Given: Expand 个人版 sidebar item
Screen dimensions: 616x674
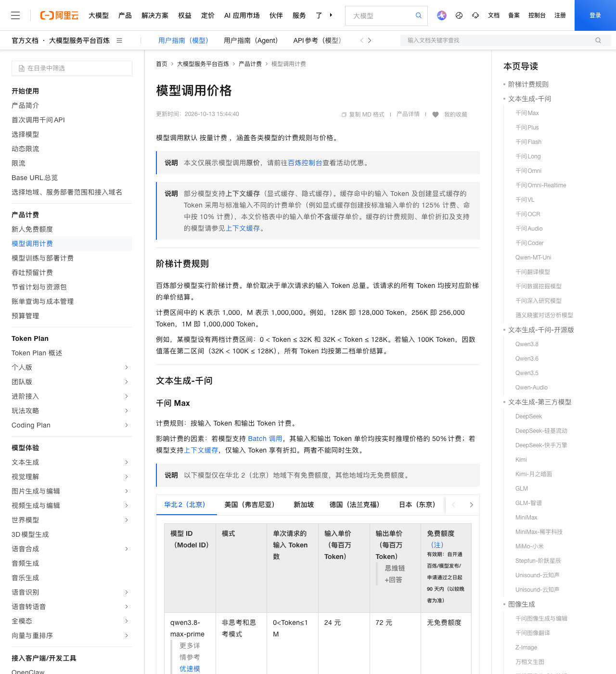Looking at the screenshot, I should click(x=127, y=367).
